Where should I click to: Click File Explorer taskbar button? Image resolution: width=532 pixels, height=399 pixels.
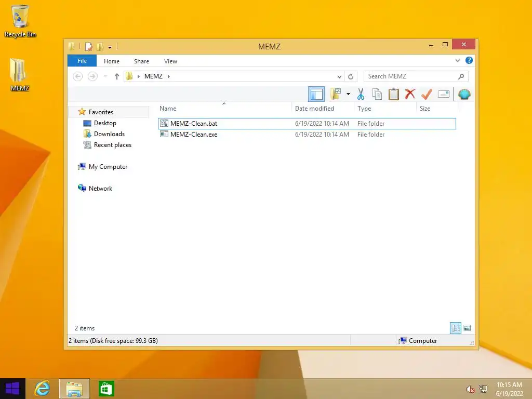click(x=74, y=389)
